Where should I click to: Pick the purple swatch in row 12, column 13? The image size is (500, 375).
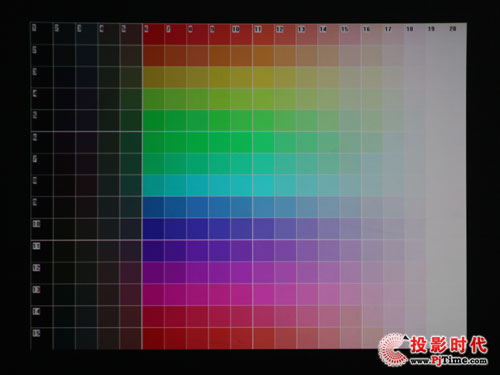click(307, 273)
